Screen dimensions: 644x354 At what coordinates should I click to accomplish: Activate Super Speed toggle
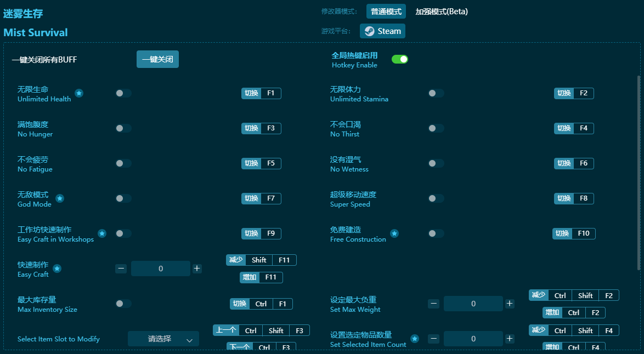coord(436,198)
